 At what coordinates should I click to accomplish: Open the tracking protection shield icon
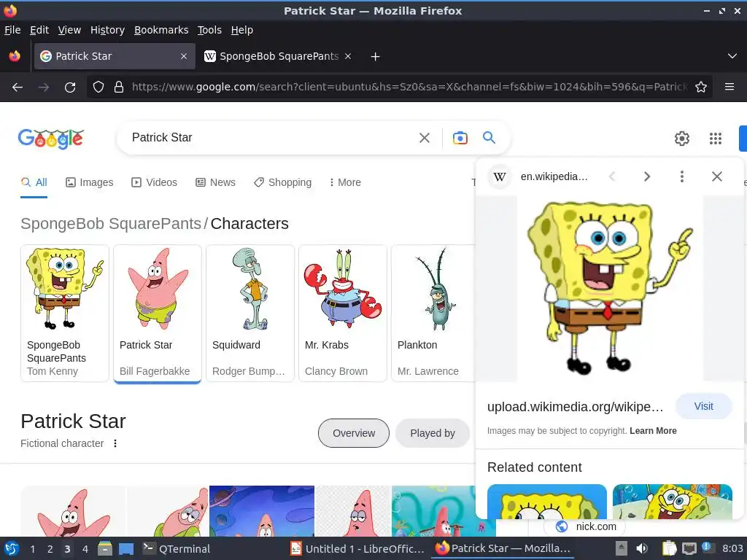click(x=98, y=87)
